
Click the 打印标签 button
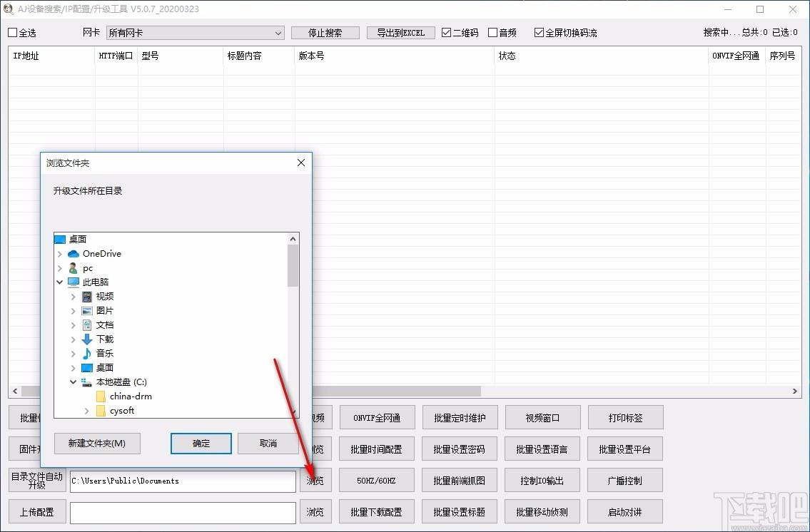pos(625,417)
